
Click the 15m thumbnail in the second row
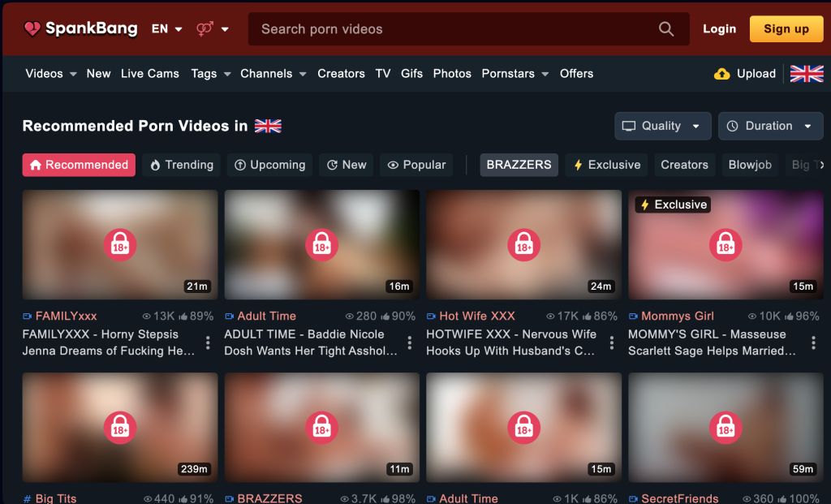point(523,428)
